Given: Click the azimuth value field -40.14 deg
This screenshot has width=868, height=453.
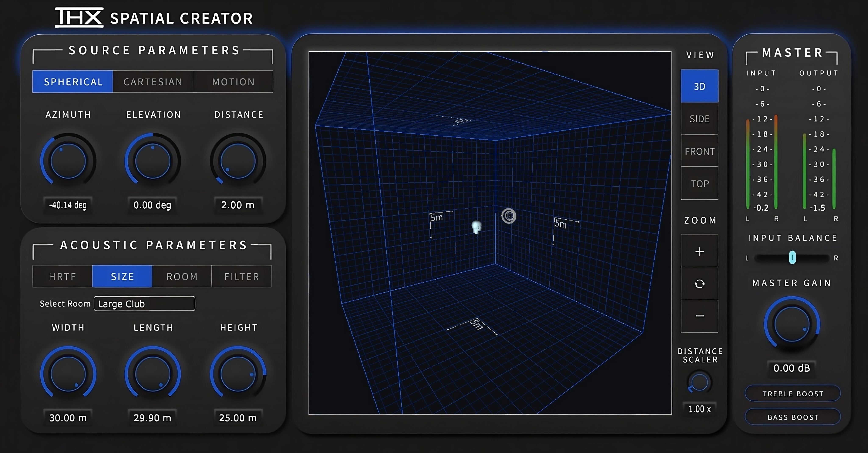Looking at the screenshot, I should pyautogui.click(x=68, y=205).
